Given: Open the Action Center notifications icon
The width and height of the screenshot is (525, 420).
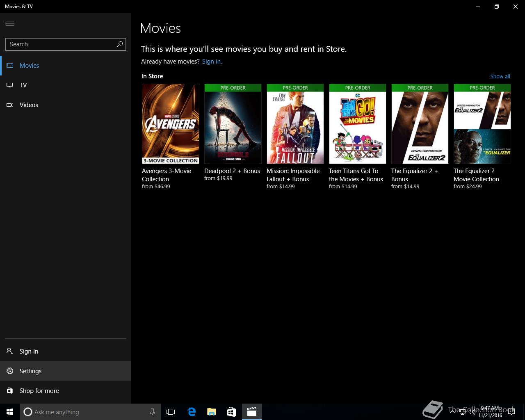Looking at the screenshot, I should pyautogui.click(x=512, y=412).
